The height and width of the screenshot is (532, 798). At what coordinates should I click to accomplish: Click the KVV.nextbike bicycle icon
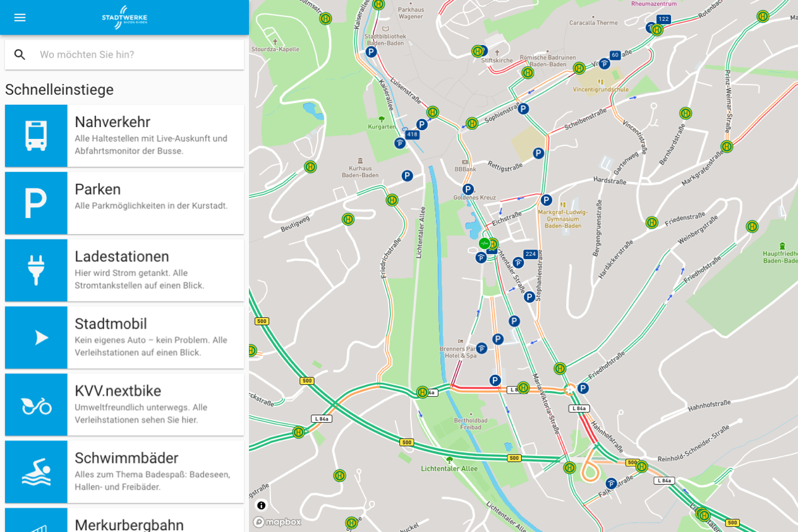click(x=36, y=405)
